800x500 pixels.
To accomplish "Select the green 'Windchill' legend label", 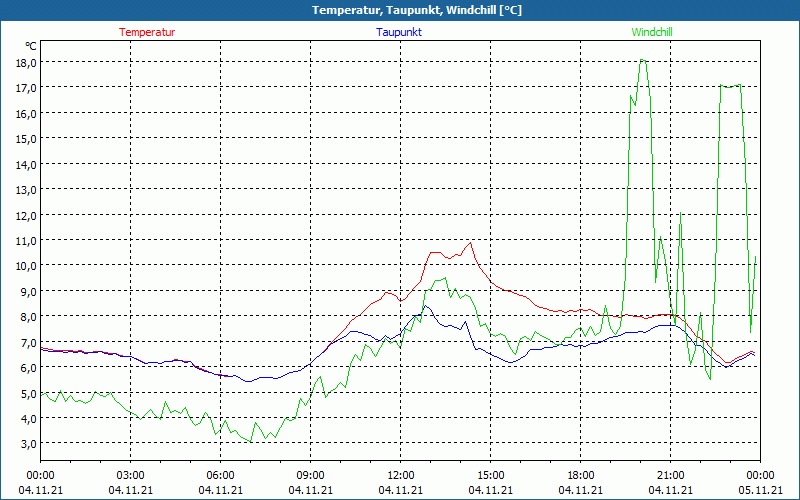I will point(652,32).
